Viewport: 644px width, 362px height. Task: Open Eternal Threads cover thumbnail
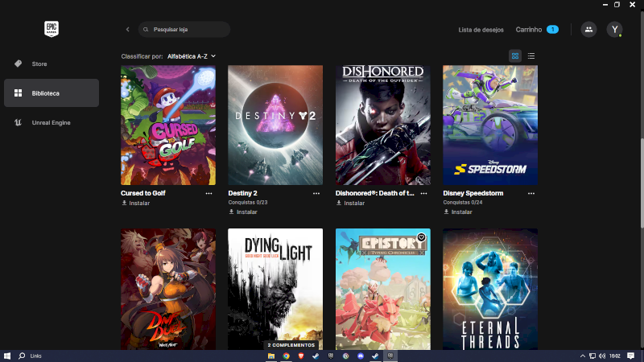pyautogui.click(x=490, y=289)
